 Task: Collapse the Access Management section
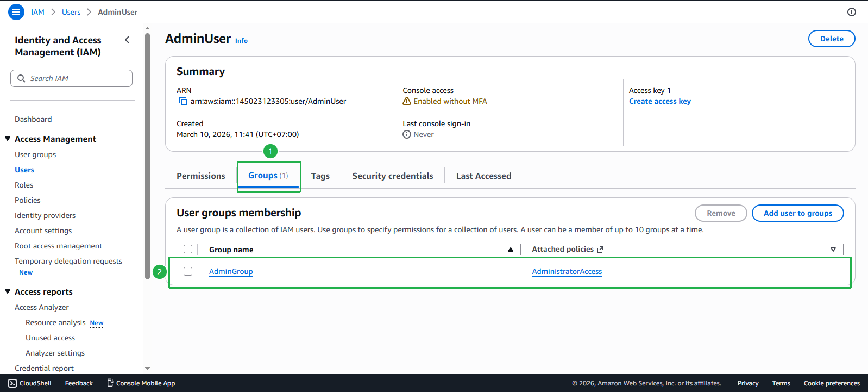(8, 139)
